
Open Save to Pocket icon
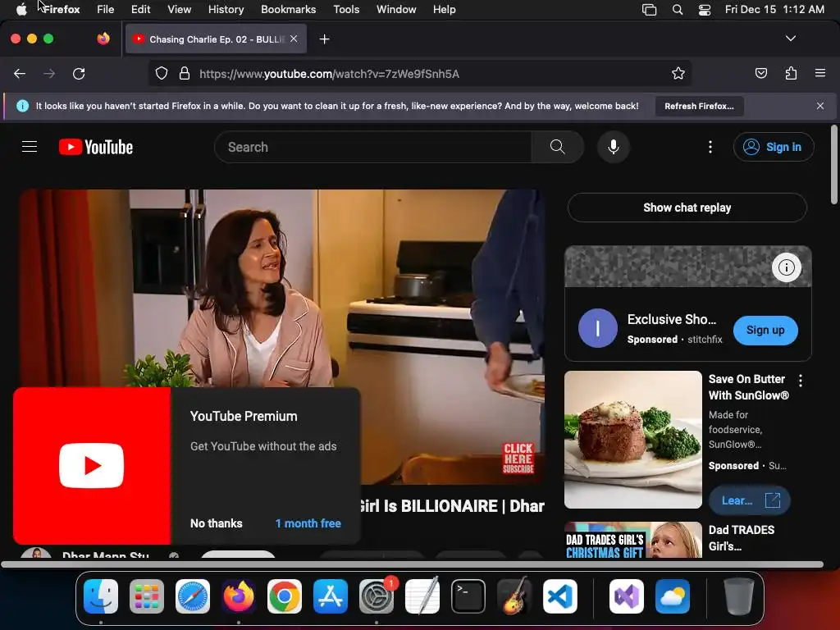point(760,73)
